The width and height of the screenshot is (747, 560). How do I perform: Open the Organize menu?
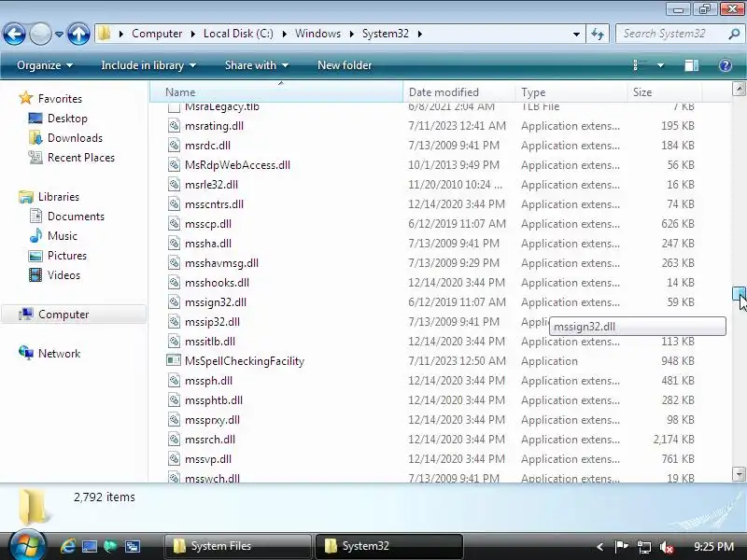coord(45,65)
